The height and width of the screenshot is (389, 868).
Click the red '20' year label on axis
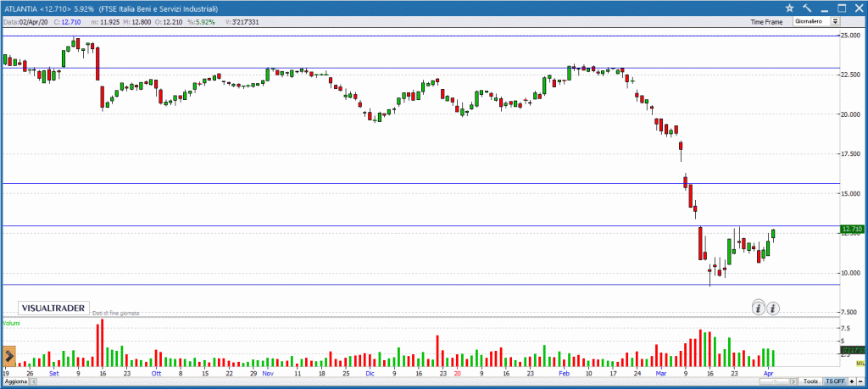pyautogui.click(x=457, y=374)
